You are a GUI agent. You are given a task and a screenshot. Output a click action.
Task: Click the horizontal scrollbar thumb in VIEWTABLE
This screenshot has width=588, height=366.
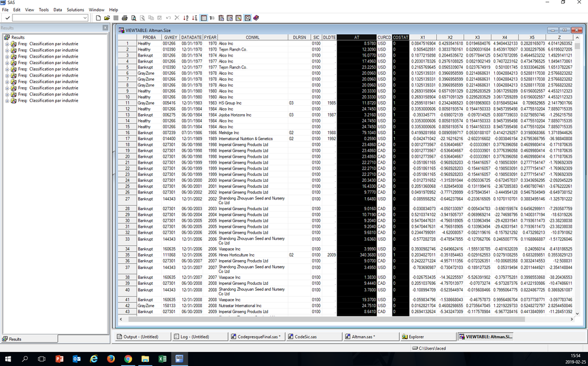click(326, 319)
